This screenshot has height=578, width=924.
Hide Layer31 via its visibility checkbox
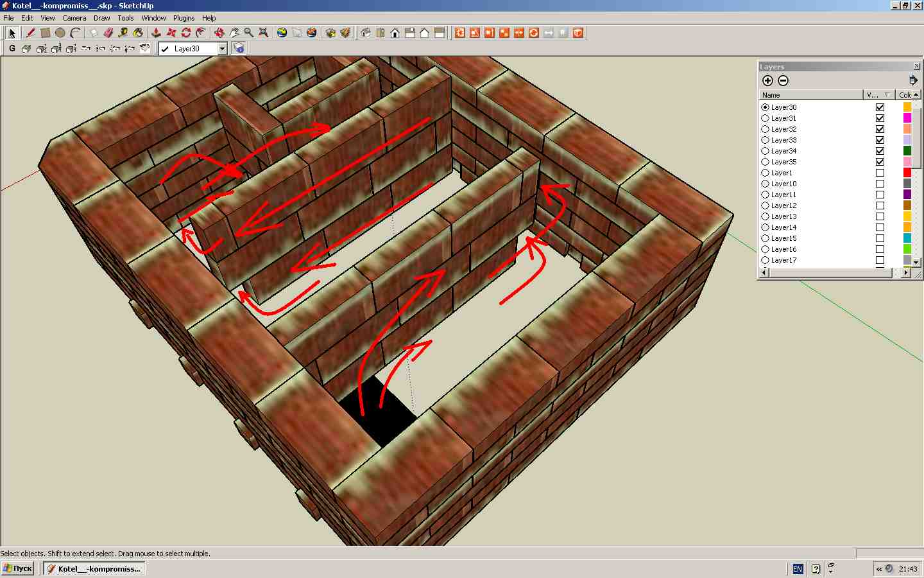click(880, 118)
